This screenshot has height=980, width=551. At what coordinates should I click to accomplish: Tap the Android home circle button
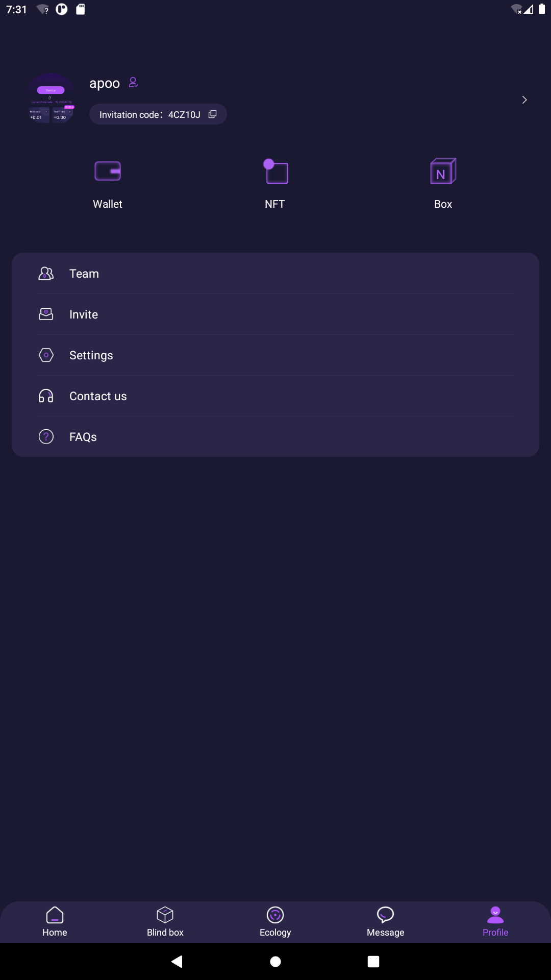[x=275, y=962]
